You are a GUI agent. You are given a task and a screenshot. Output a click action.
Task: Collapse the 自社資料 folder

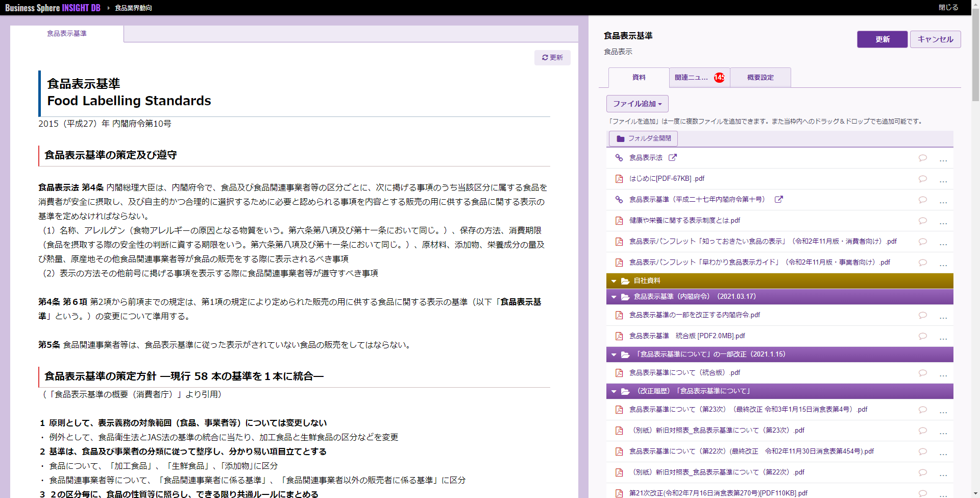614,281
